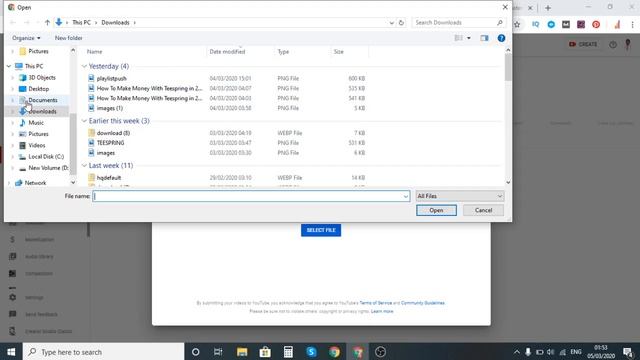Open File Explorer from taskbar
The width and height of the screenshot is (640, 360).
pos(242,352)
